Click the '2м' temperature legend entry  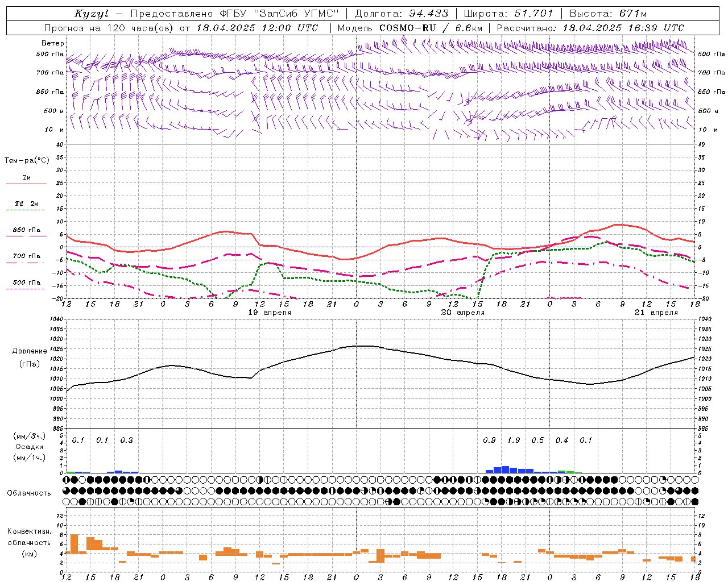[27, 178]
